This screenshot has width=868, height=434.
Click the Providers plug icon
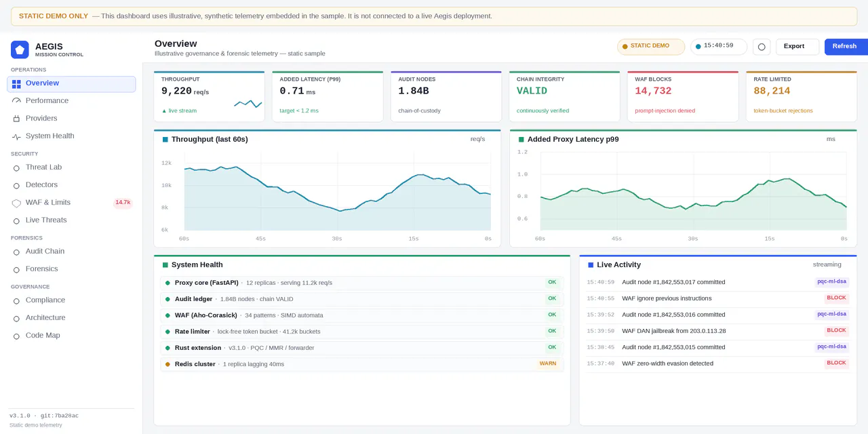(16, 119)
